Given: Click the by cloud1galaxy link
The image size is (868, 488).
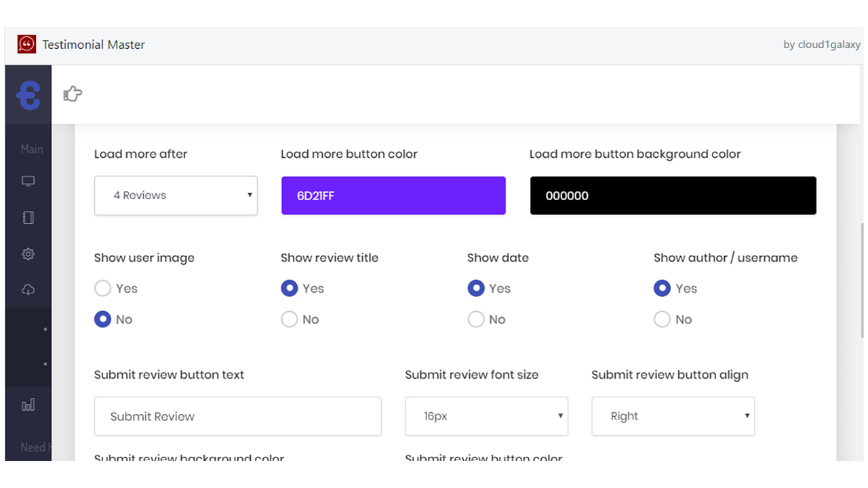Looking at the screenshot, I should click(821, 45).
